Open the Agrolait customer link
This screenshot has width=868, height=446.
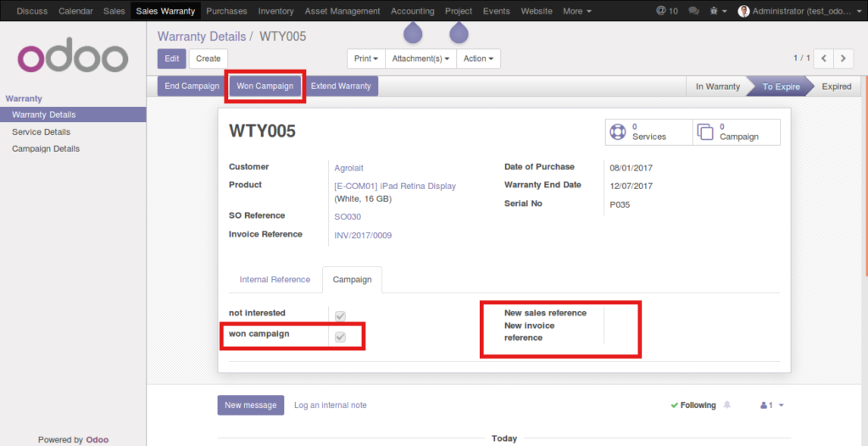point(348,168)
